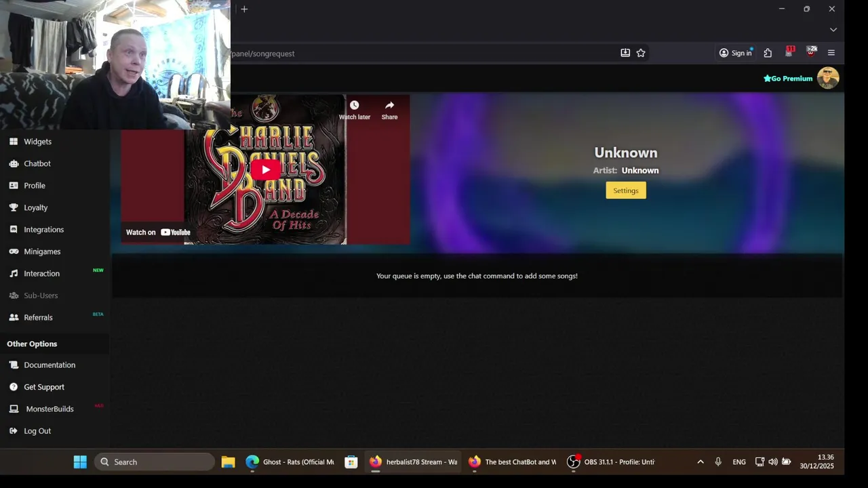This screenshot has height=488, width=868.
Task: Click the Interaction music note icon
Action: pos(14,274)
